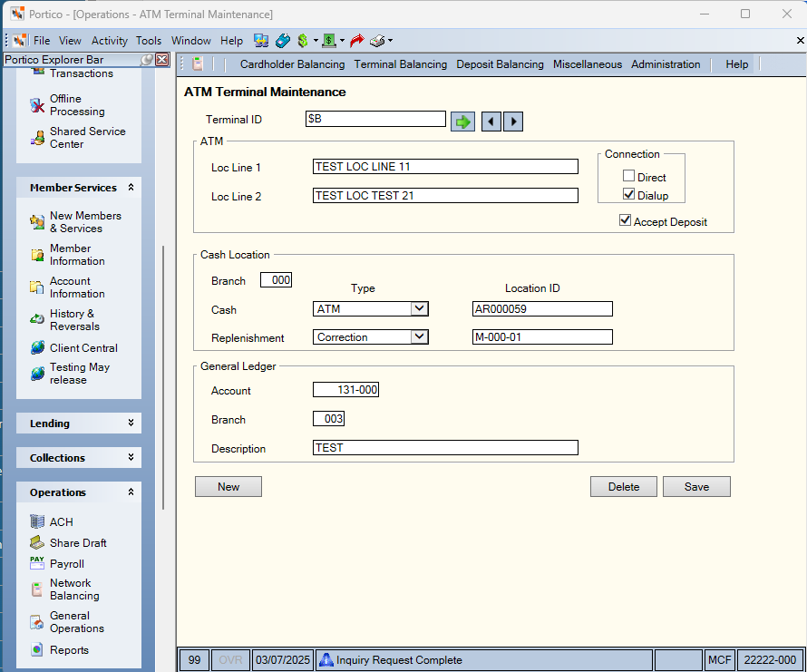The image size is (807, 672).
Task: Collapse the Member Services section
Action: click(131, 188)
